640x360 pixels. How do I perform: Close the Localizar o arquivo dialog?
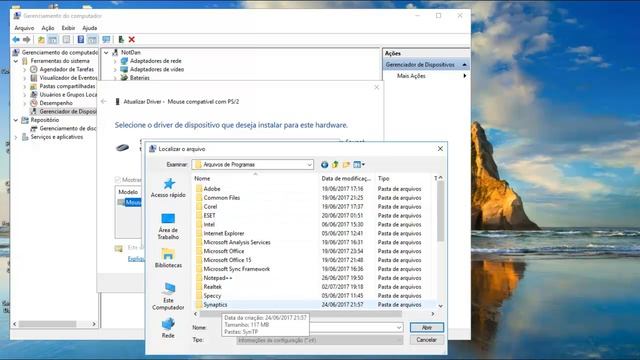click(440, 149)
